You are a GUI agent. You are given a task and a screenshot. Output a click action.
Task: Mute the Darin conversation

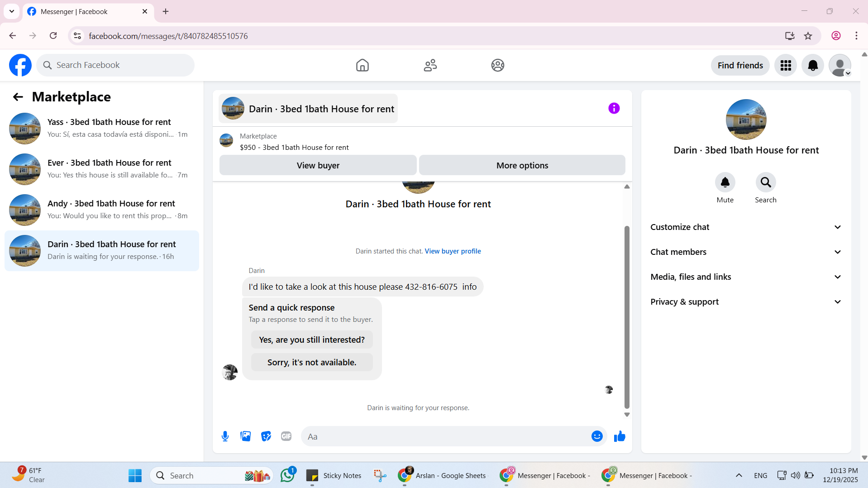tap(725, 182)
